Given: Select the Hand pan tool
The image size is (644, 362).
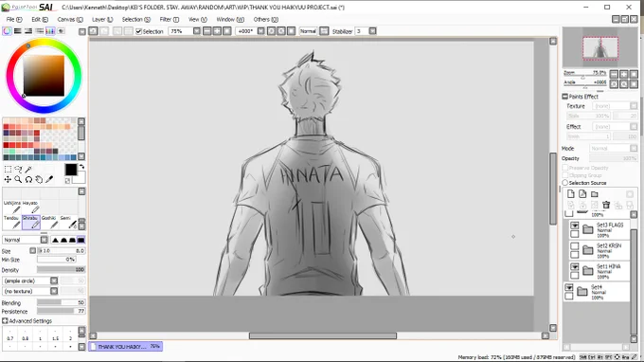Looking at the screenshot, I should pos(39,179).
